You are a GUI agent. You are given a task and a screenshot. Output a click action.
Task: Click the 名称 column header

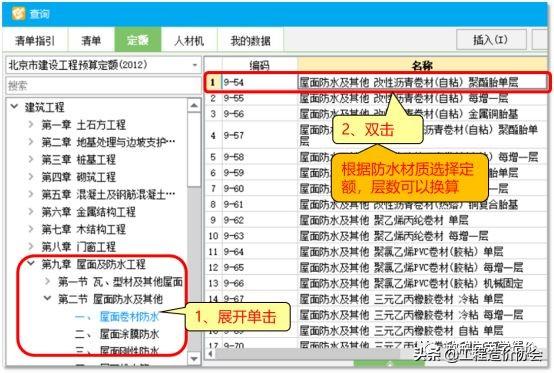(423, 65)
